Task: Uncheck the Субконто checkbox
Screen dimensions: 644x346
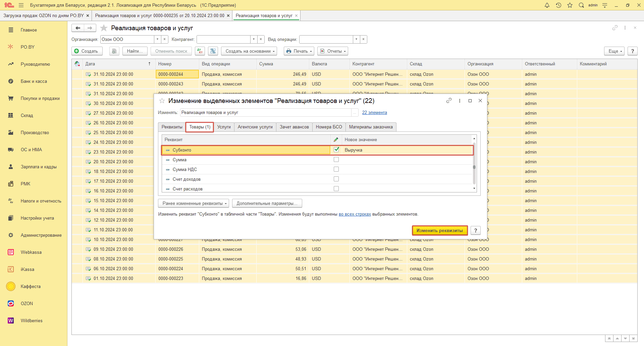Action: [x=336, y=150]
